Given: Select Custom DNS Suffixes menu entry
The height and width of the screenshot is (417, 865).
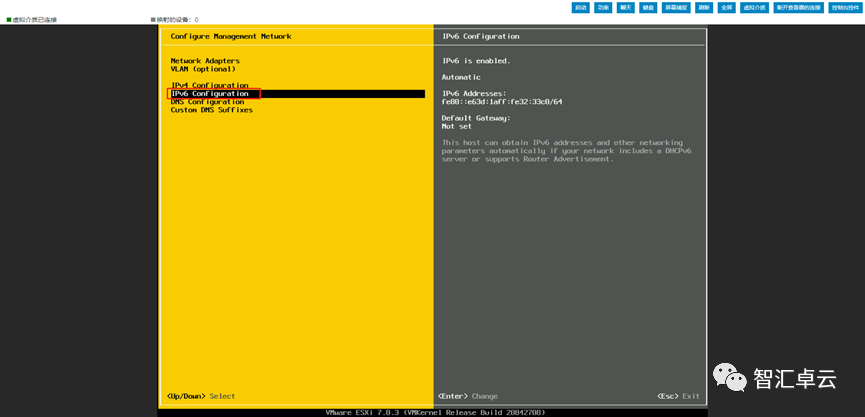Looking at the screenshot, I should click(212, 110).
